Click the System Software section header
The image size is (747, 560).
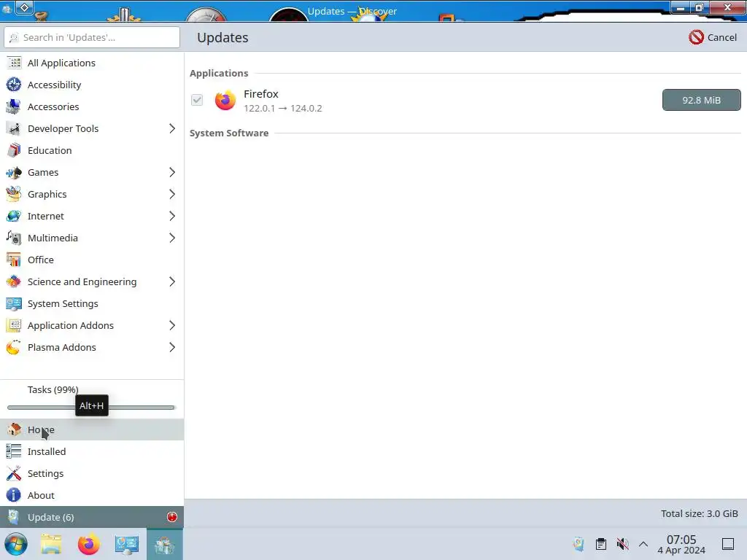[229, 133]
